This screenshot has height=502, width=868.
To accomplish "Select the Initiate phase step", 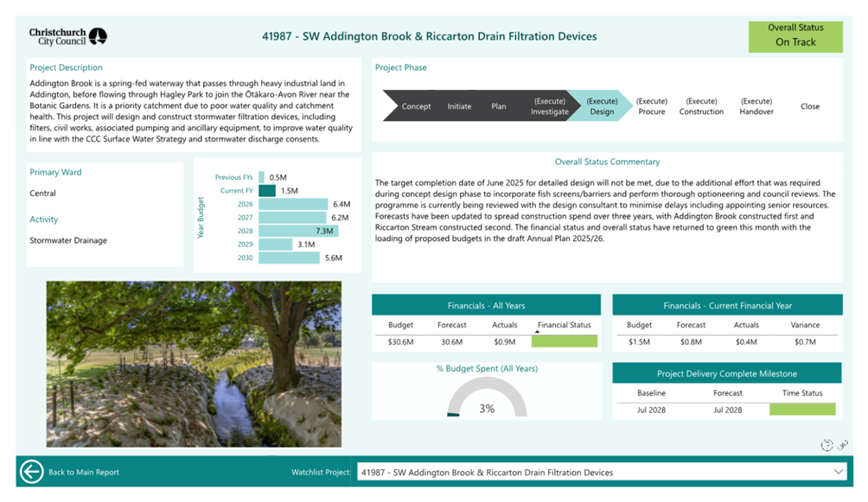I will tap(459, 106).
